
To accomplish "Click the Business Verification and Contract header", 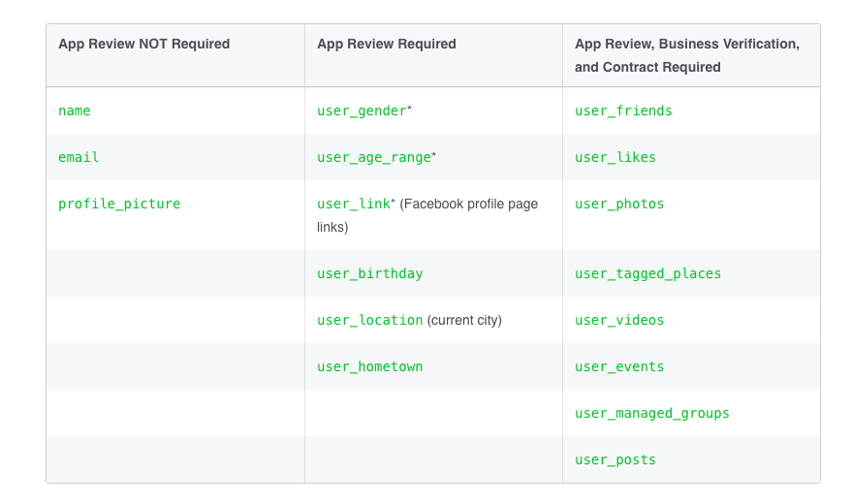I will point(687,55).
